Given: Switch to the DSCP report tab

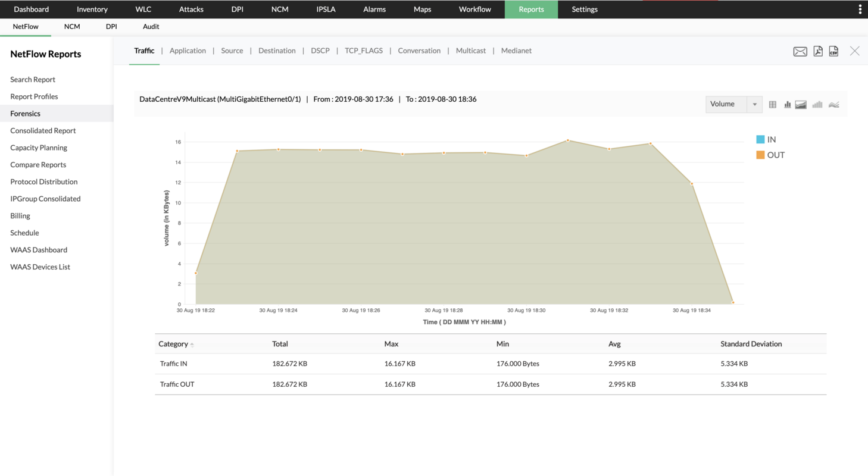Looking at the screenshot, I should [x=320, y=51].
